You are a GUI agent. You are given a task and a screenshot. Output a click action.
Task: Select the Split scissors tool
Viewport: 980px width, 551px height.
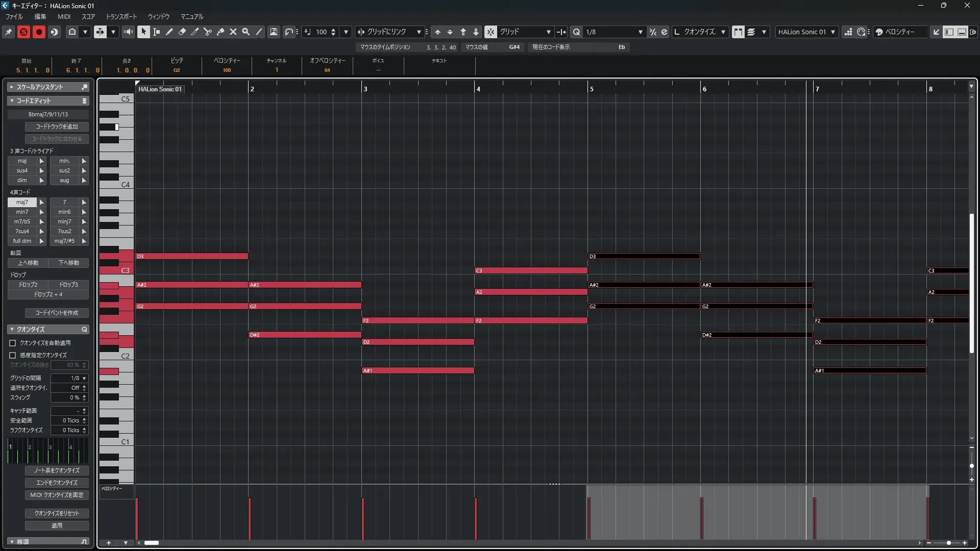click(x=208, y=32)
